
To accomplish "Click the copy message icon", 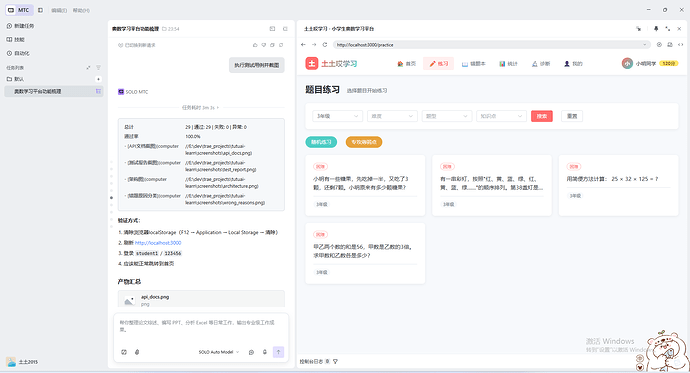I will click(272, 45).
